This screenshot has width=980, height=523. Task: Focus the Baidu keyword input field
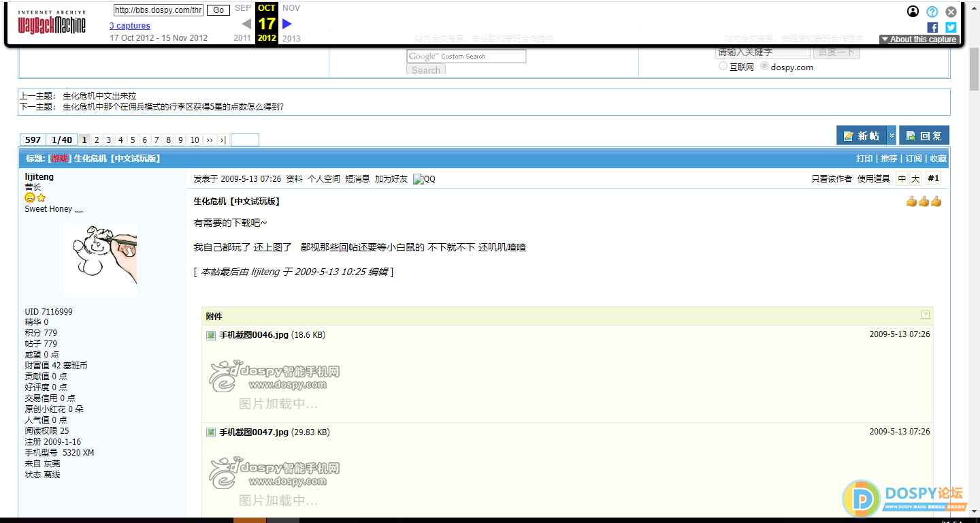click(763, 52)
